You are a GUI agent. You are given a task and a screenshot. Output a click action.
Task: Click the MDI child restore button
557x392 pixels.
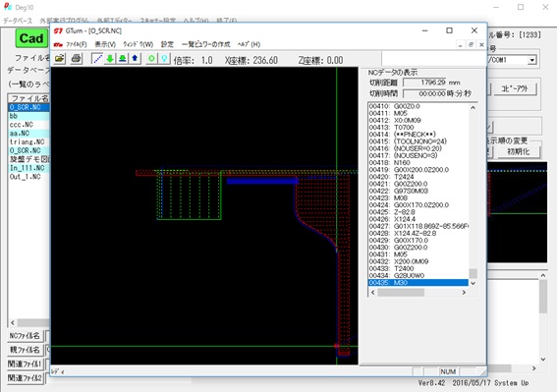[x=471, y=45]
